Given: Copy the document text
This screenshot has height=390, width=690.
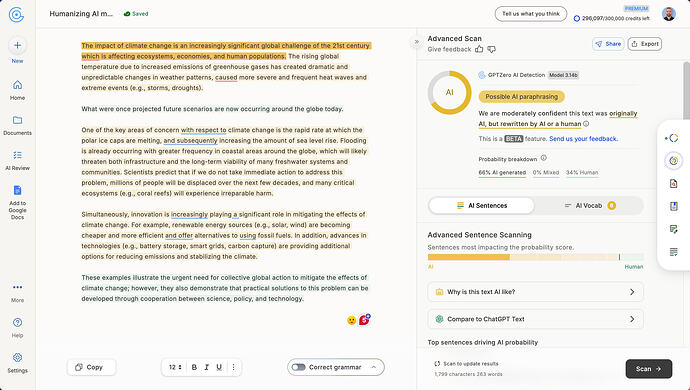Looking at the screenshot, I should pyautogui.click(x=92, y=367).
